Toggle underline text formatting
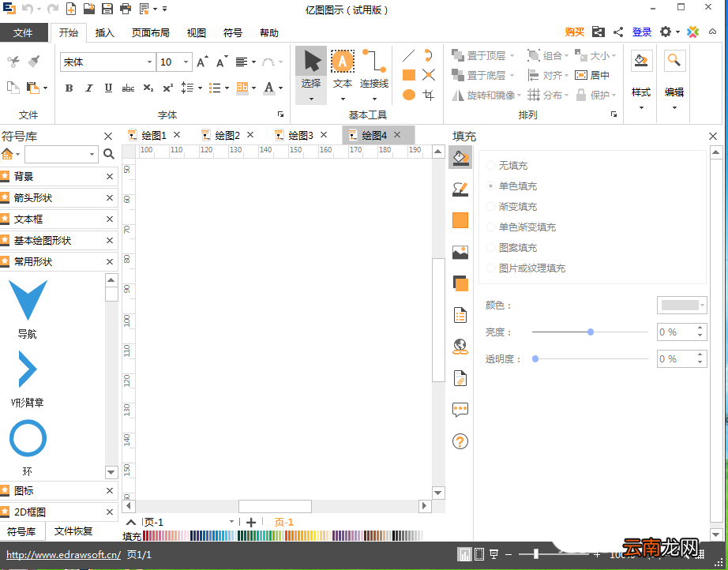This screenshot has height=570, width=728. point(108,88)
